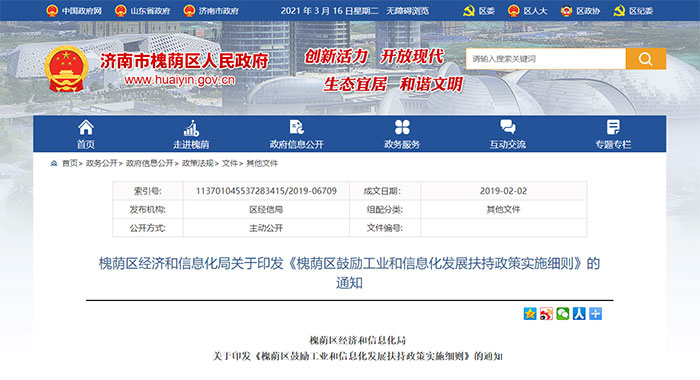Enable 无障碍浏览 accessibility mode
Image resolution: width=700 pixels, height=380 pixels.
[x=407, y=11]
